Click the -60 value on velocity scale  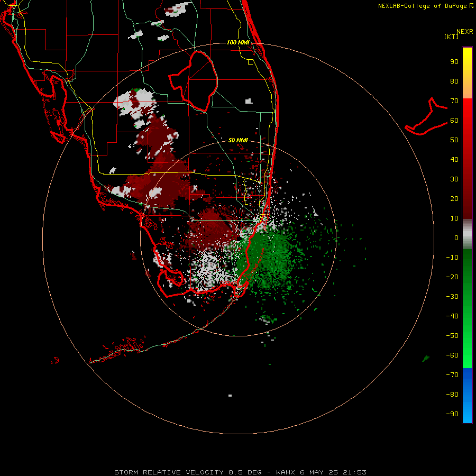[452, 355]
